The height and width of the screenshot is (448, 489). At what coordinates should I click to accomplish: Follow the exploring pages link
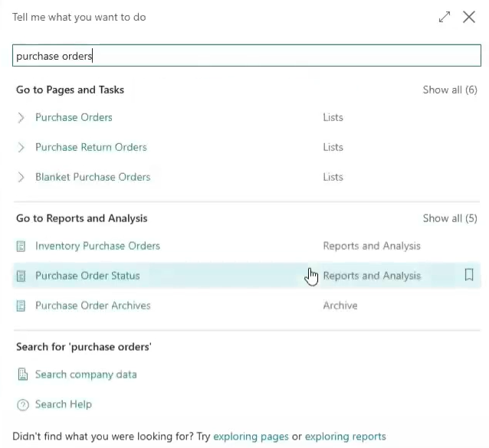[x=251, y=437]
